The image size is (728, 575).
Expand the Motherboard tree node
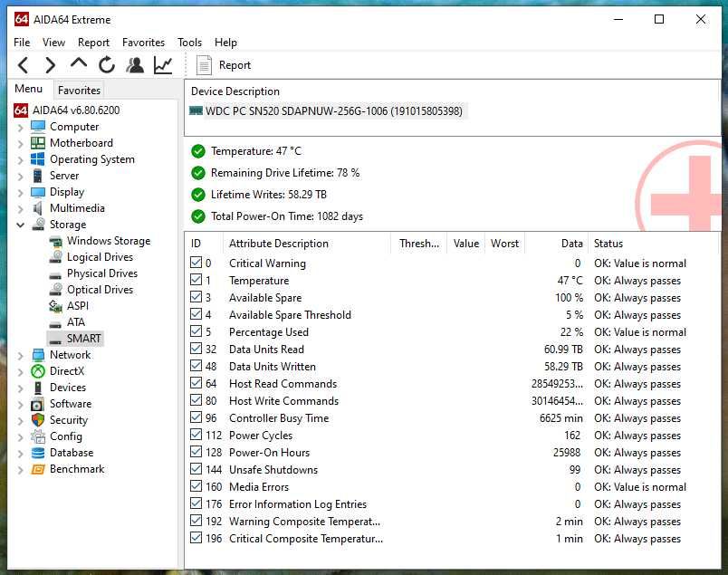[x=20, y=143]
